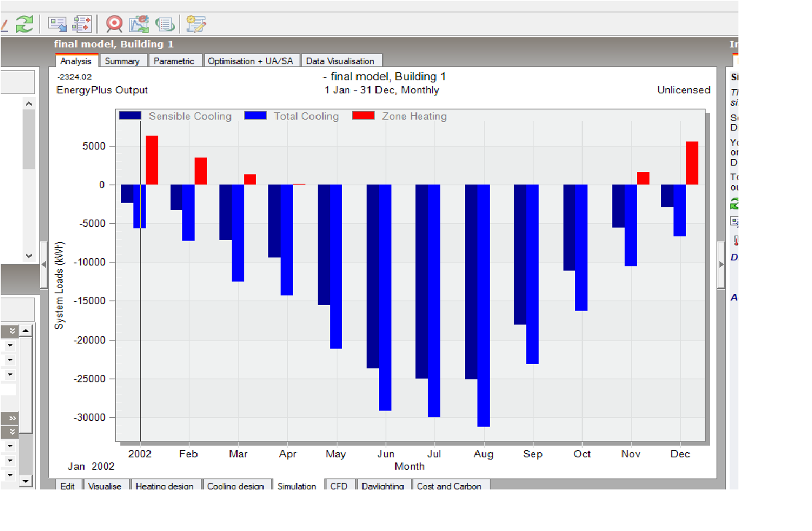Open the Optimisation + UA/SA tab
The image size is (812, 531).
click(251, 61)
